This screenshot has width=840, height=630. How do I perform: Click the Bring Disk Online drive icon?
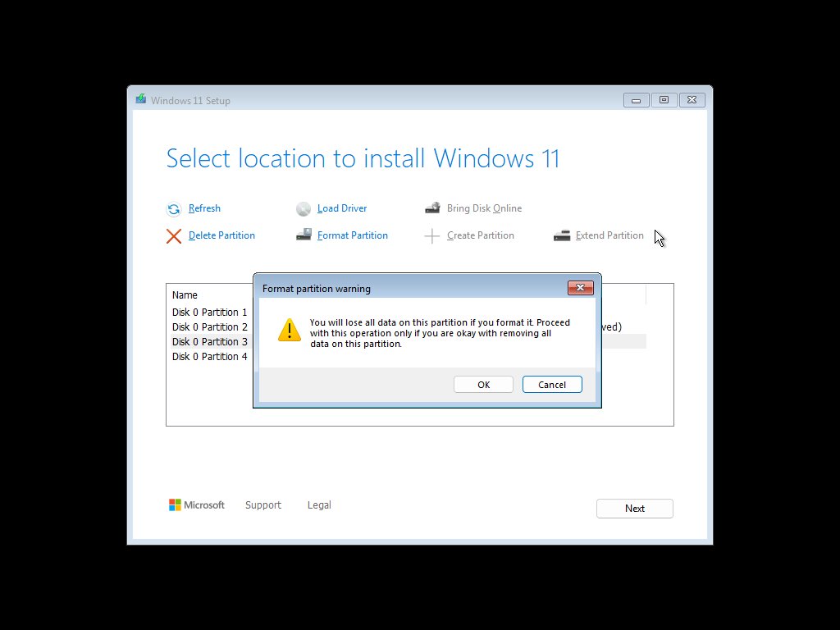[433, 208]
